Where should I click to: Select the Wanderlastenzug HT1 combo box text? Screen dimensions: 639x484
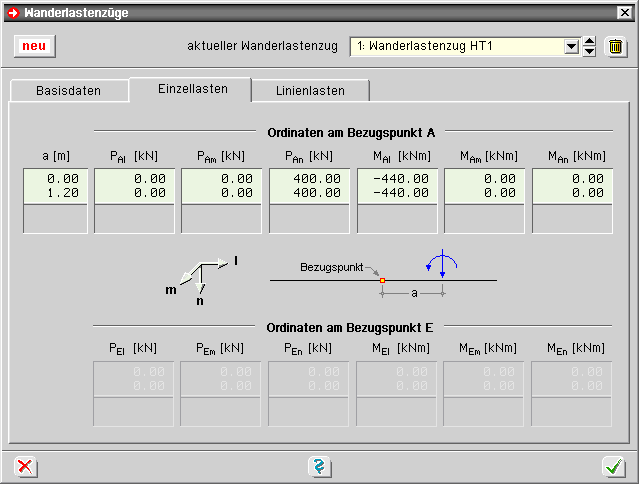pos(456,47)
